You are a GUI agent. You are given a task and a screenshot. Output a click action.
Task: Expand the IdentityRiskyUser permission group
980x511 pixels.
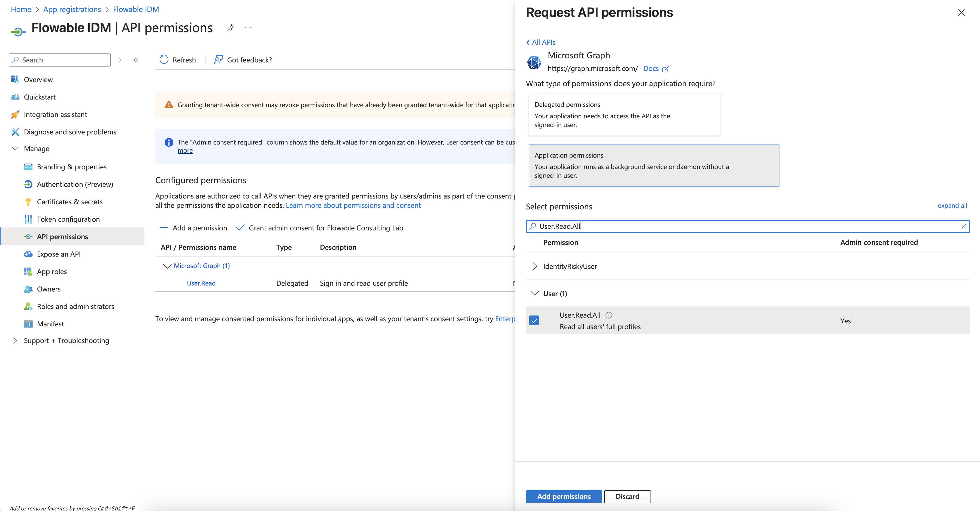[534, 266]
